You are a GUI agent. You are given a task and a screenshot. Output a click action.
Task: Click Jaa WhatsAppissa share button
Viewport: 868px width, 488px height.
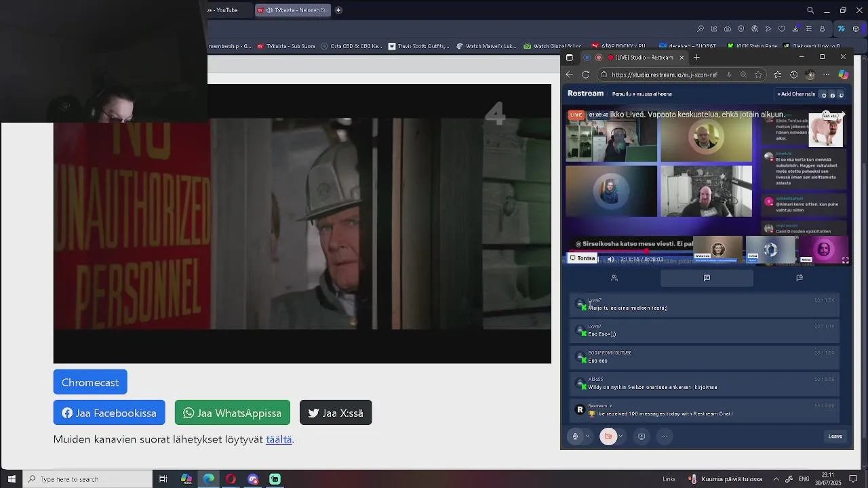point(233,413)
